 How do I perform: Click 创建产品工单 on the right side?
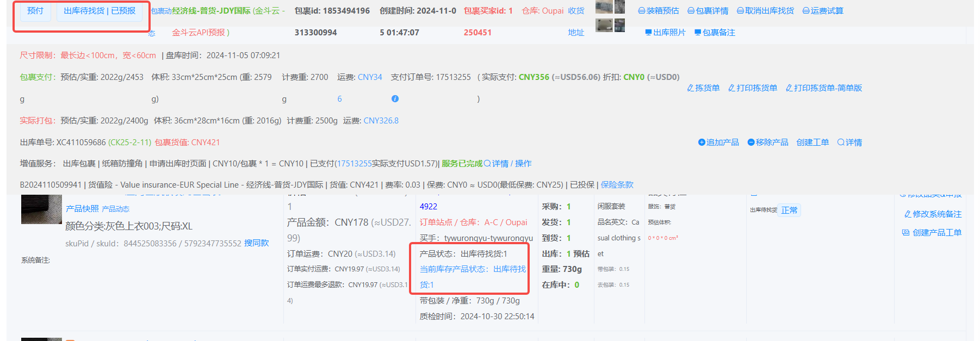point(931,233)
